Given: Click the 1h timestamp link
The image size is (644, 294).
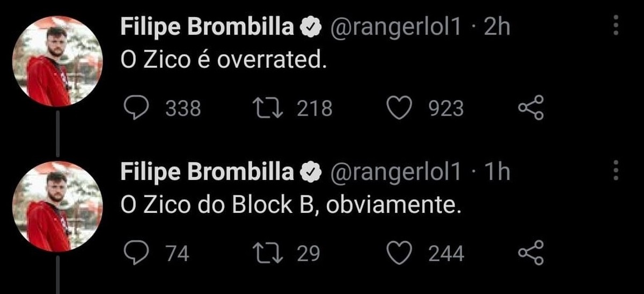Looking at the screenshot, I should 496,173.
